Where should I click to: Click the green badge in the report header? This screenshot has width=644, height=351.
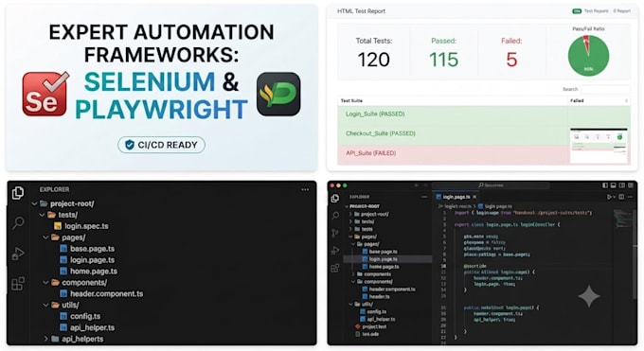pos(577,11)
